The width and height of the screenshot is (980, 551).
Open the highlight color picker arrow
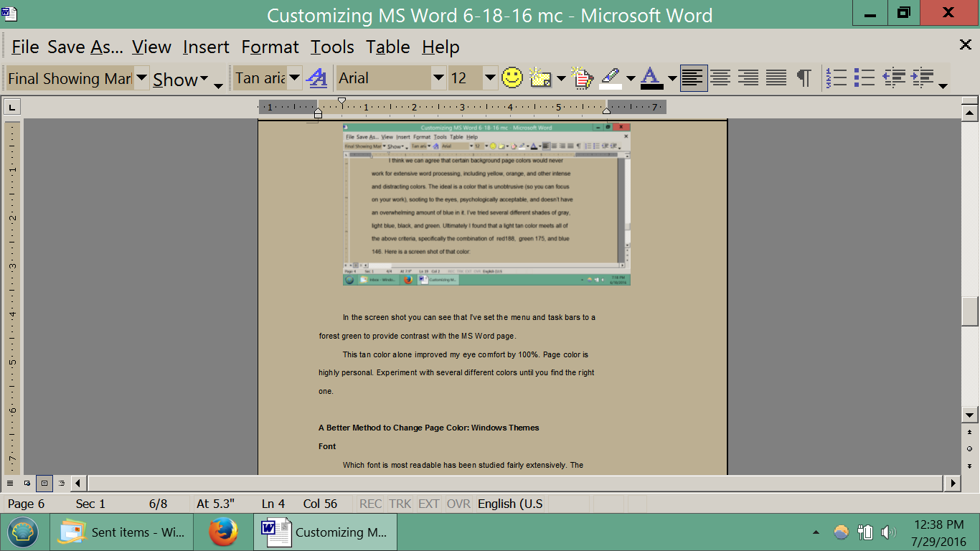[631, 78]
